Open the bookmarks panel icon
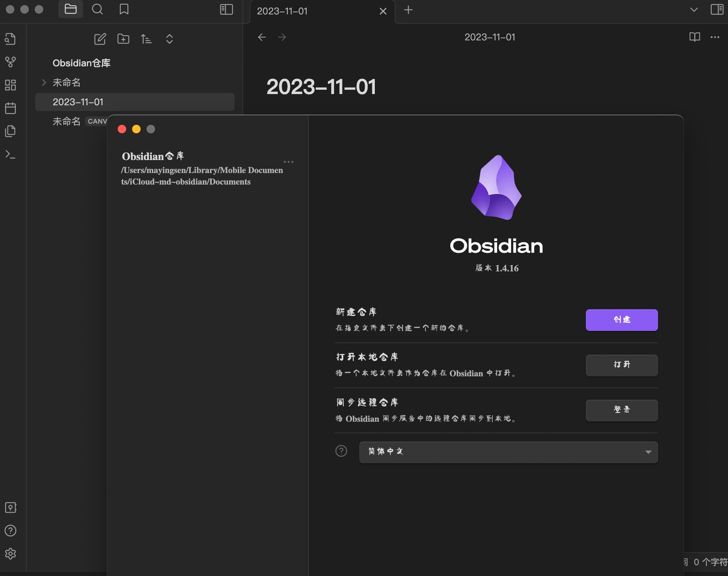Image resolution: width=728 pixels, height=576 pixels. (124, 9)
